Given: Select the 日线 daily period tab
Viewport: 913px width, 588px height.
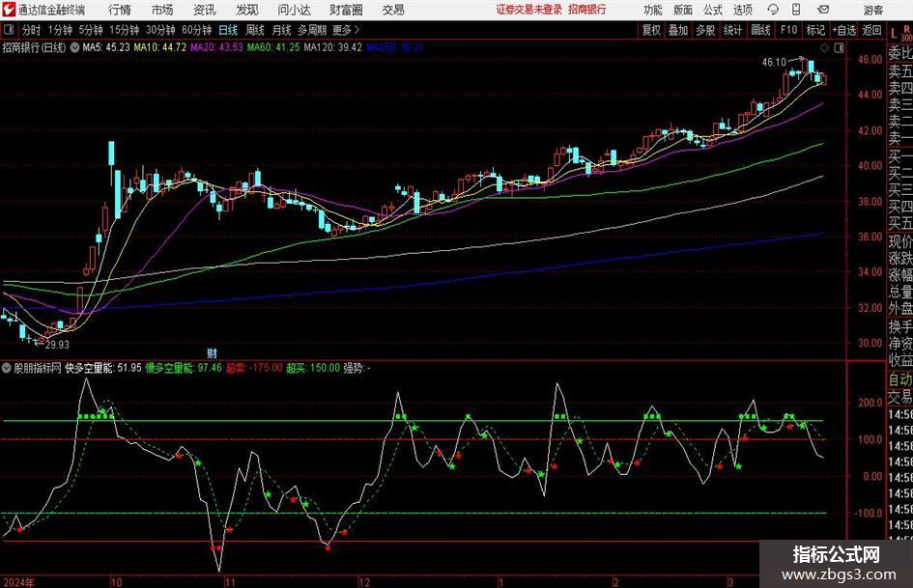Looking at the screenshot, I should 228,30.
